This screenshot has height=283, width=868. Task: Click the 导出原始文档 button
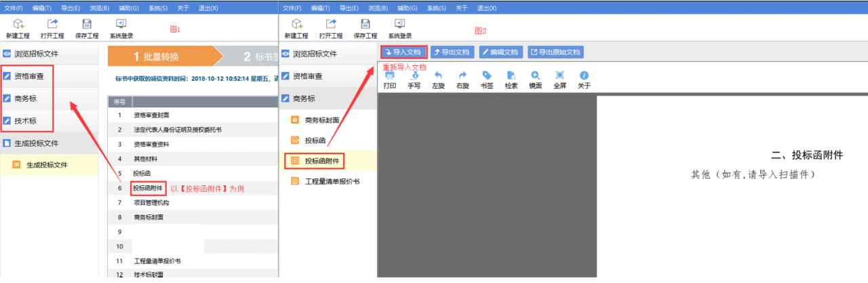pyautogui.click(x=555, y=52)
